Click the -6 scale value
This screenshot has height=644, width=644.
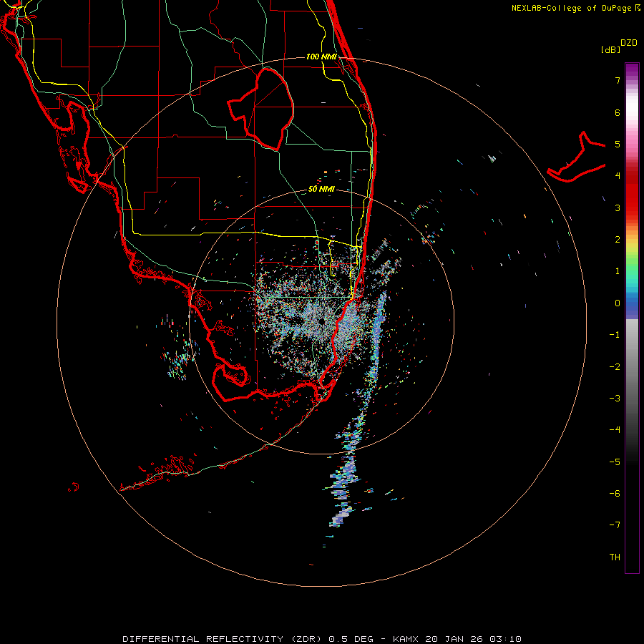(x=615, y=494)
